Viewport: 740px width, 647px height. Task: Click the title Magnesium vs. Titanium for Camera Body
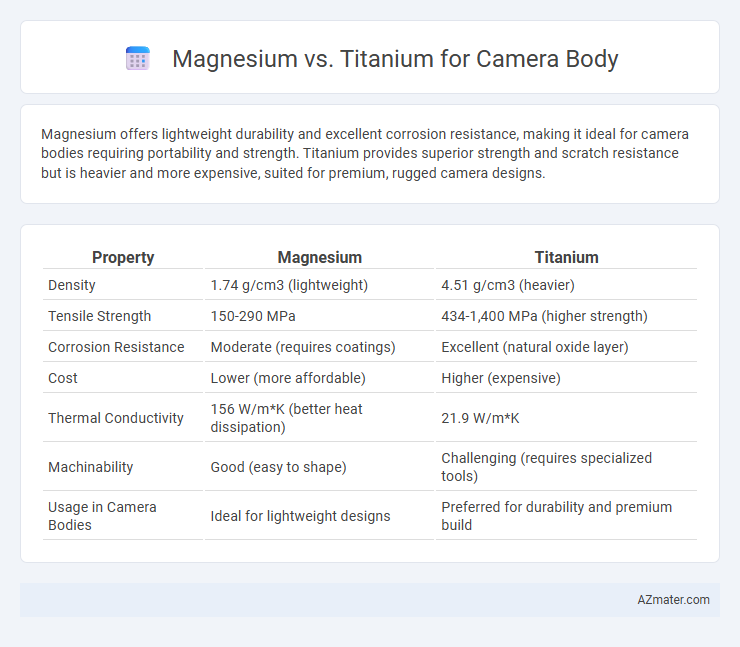(x=395, y=59)
